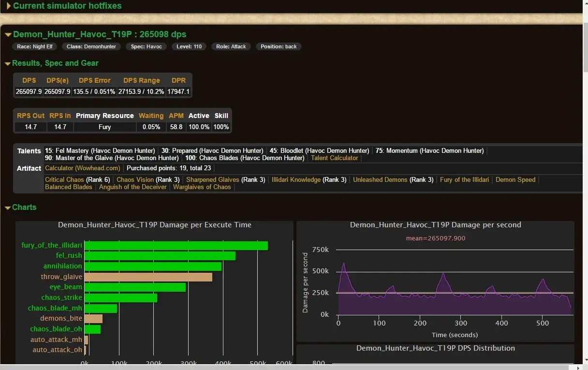Click the Spec: Havoc badge
The width and height of the screenshot is (588, 370).
click(x=146, y=46)
